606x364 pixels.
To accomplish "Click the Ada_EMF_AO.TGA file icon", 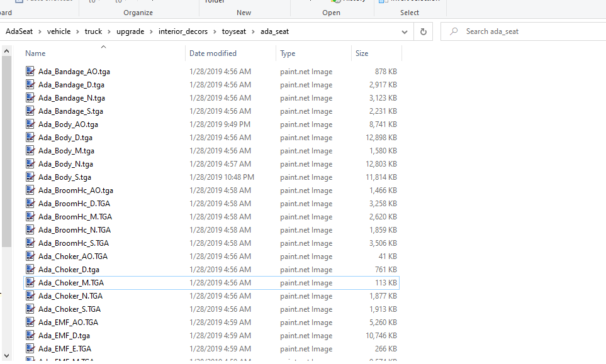I will [30, 322].
